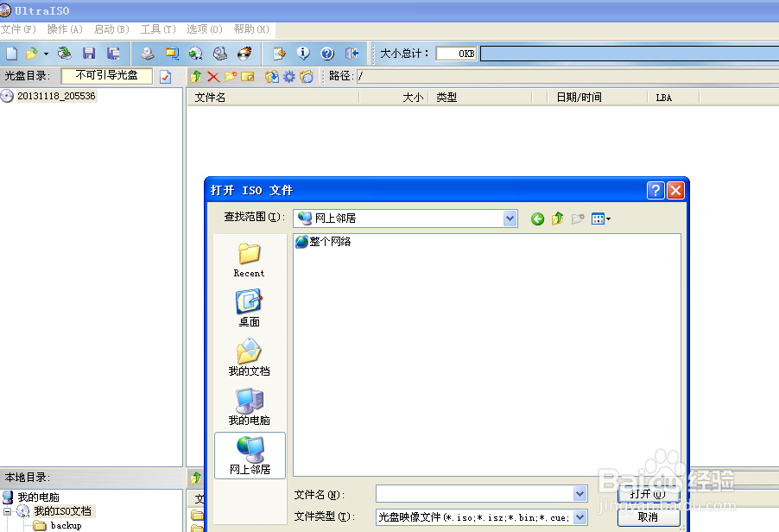Viewport: 779px width, 532px height.
Task: Select 桌面 in the places bar
Action: tap(249, 308)
